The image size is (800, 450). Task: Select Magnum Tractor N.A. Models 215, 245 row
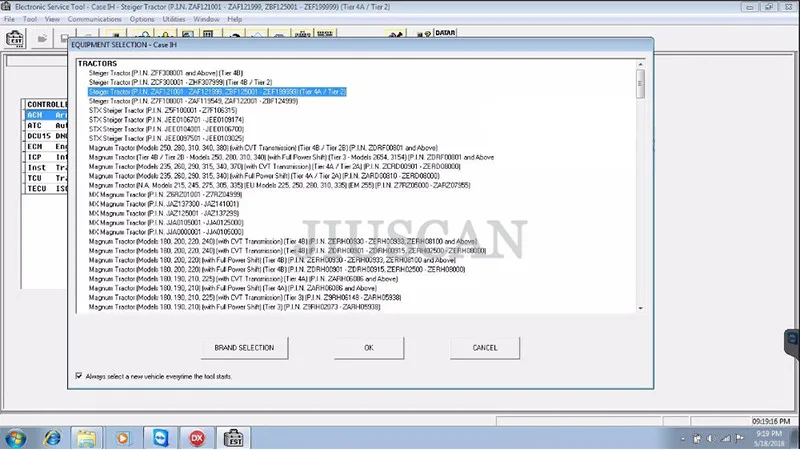coord(279,185)
